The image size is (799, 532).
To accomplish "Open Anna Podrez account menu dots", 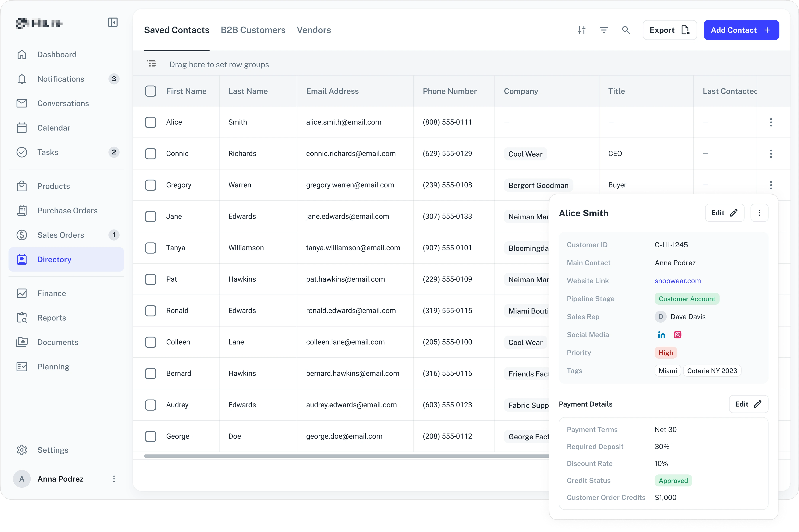I will (114, 479).
